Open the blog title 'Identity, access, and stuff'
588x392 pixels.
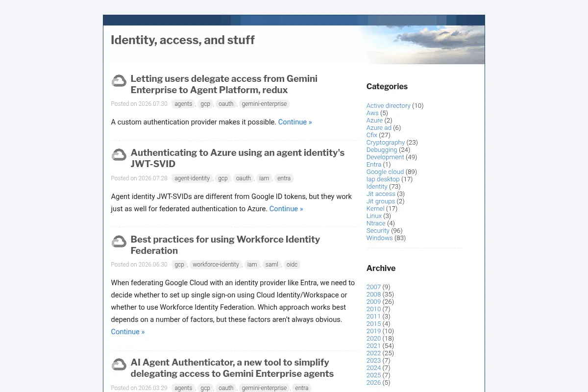tap(183, 40)
